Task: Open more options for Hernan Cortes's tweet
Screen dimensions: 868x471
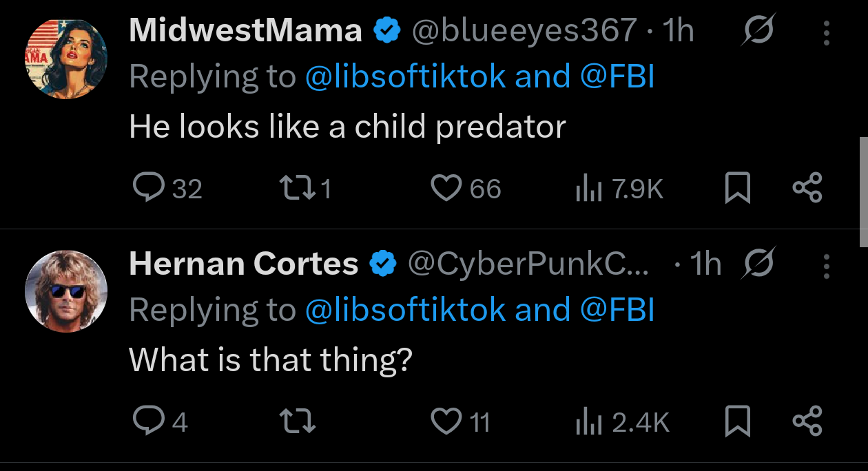Action: click(x=827, y=265)
